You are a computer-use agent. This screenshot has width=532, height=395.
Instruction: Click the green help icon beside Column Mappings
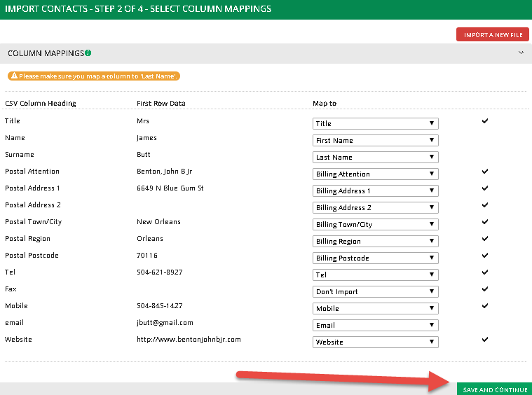tap(88, 53)
